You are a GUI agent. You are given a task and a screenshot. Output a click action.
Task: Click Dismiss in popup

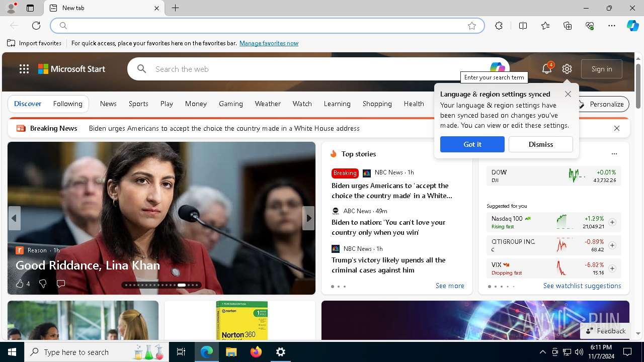tap(540, 144)
